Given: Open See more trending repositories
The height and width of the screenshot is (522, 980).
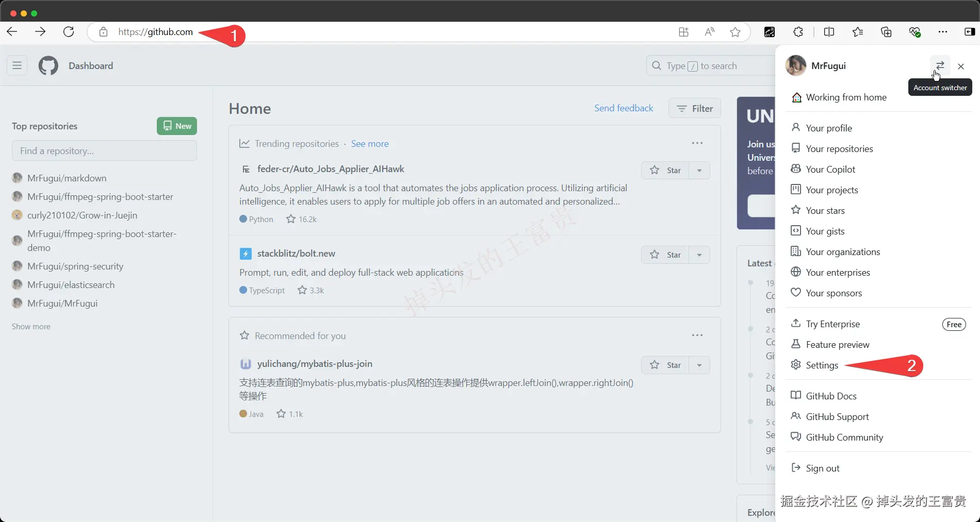Looking at the screenshot, I should click(370, 144).
